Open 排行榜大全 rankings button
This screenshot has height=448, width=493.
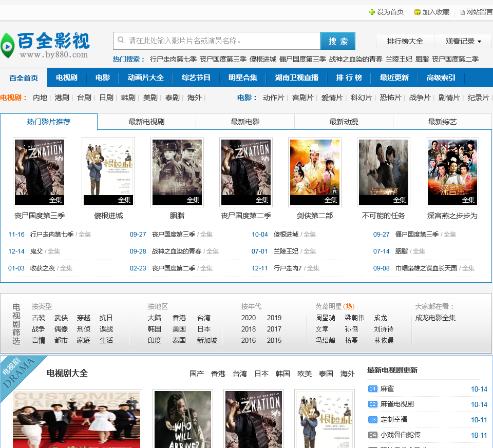[405, 41]
